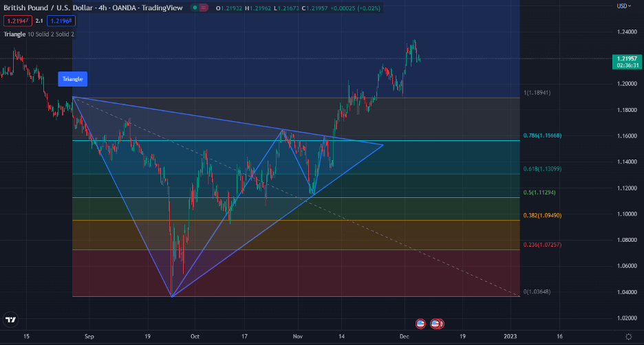
Task: Click the stacked US event flags marker
Action: click(437, 322)
